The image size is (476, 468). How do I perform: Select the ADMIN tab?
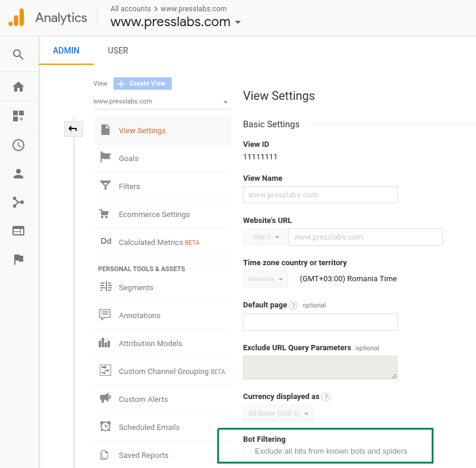[x=66, y=51]
